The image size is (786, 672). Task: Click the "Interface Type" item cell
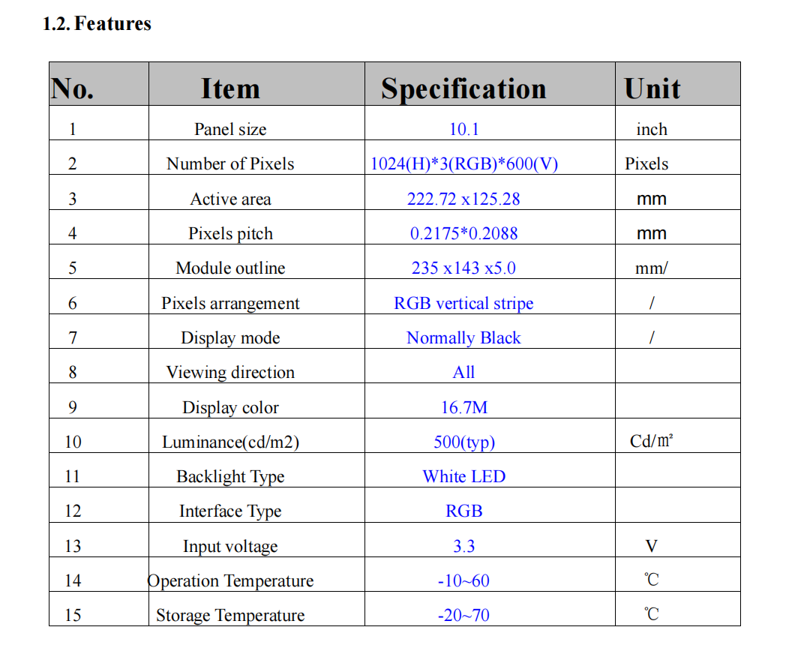(230, 511)
